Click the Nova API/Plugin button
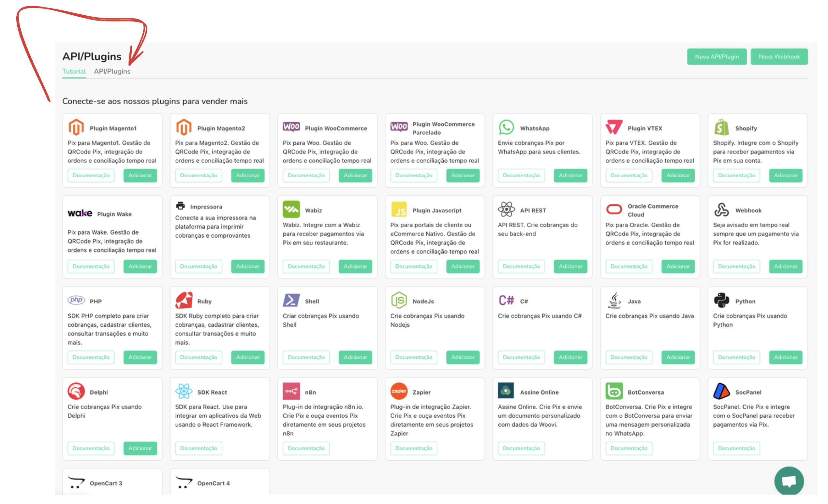The height and width of the screenshot is (504, 828). [717, 56]
